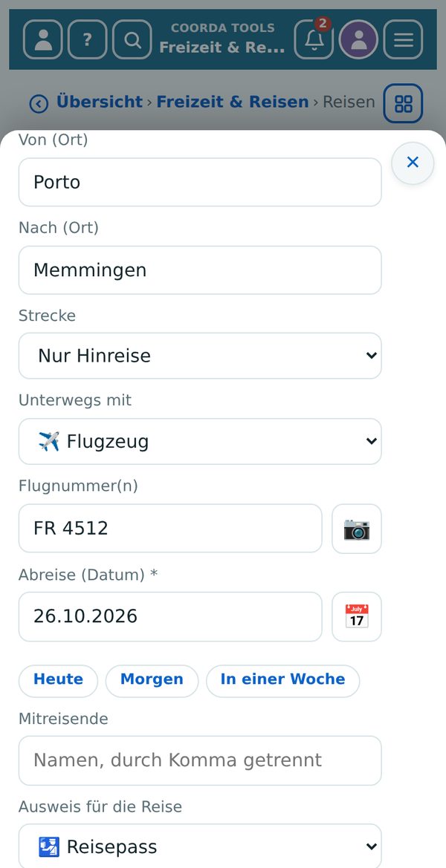Open the grid overview icon

click(404, 103)
